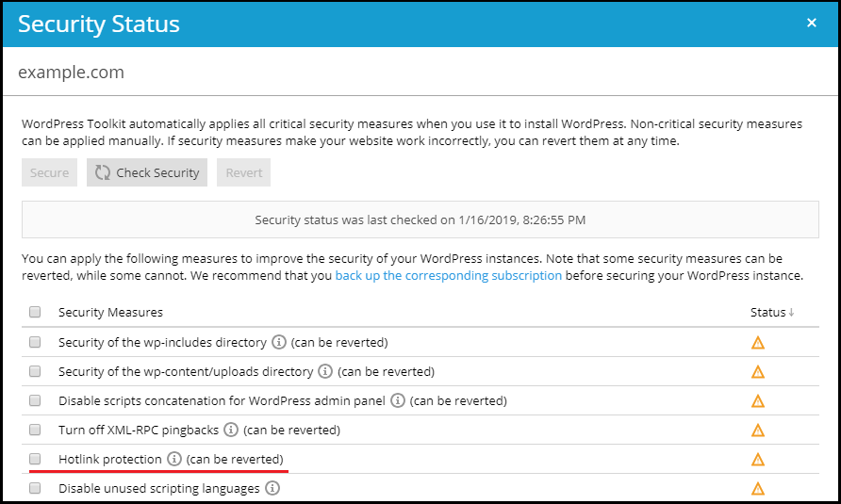Tick Security of the wp-includes directory checkbox

tap(35, 342)
